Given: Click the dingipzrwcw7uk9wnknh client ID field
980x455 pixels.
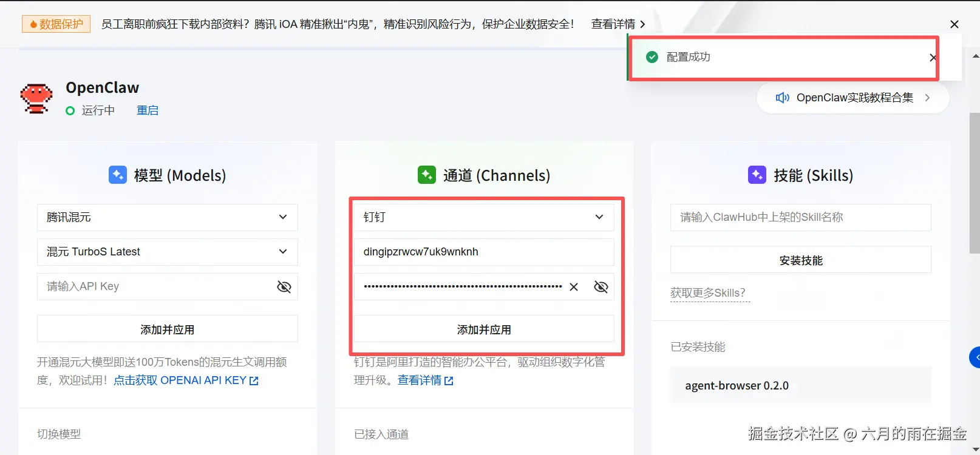Looking at the screenshot, I should point(484,252).
